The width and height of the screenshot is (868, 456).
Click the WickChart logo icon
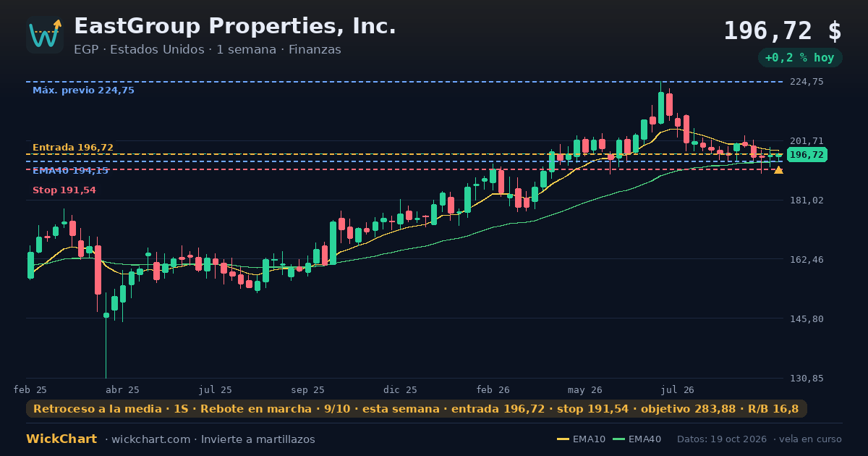coord(45,35)
